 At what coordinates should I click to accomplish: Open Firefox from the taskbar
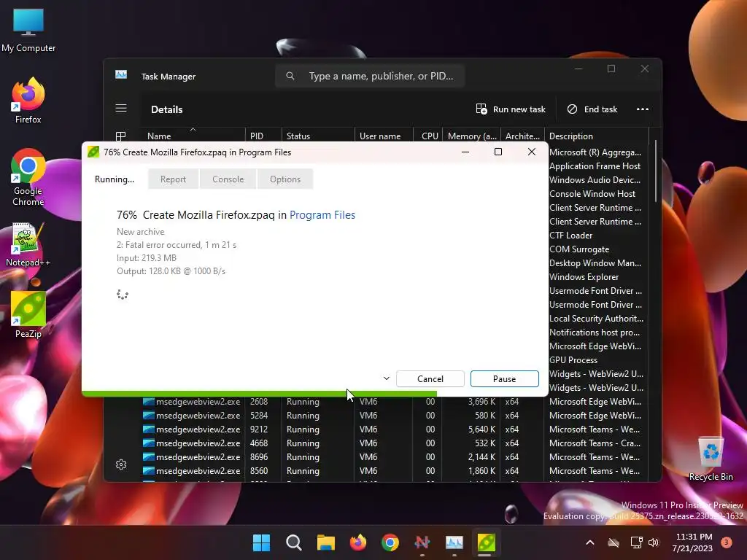click(x=357, y=542)
